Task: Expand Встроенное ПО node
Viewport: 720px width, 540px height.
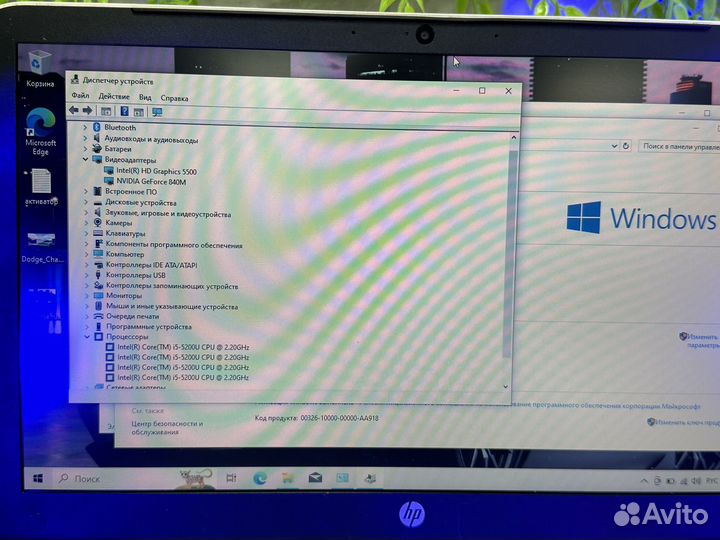Action: (x=85, y=191)
